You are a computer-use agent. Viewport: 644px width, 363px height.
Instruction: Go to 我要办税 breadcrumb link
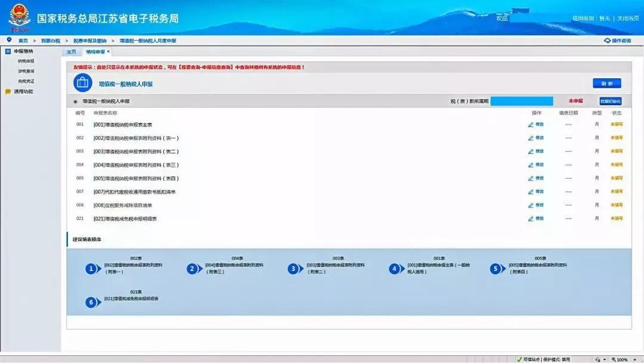[51, 41]
